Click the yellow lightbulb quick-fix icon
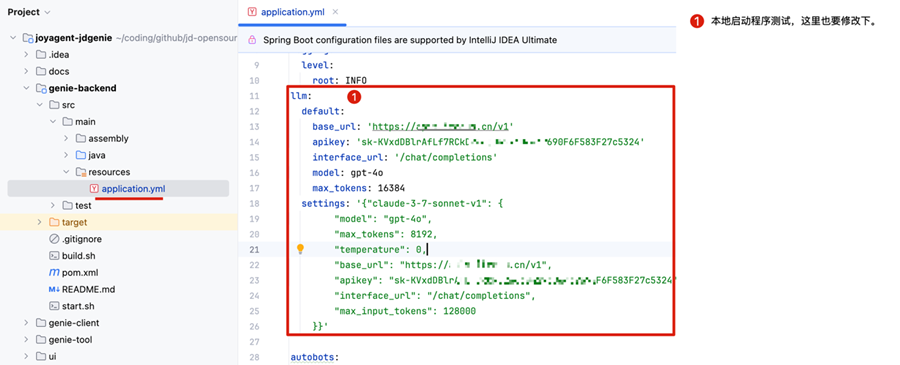This screenshot has height=365, width=900. (300, 249)
